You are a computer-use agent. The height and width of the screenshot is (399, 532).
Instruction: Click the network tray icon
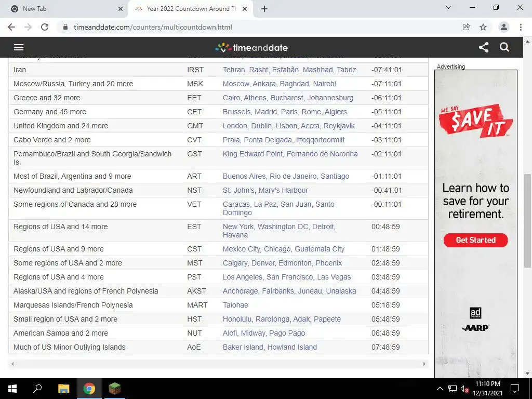453,389
